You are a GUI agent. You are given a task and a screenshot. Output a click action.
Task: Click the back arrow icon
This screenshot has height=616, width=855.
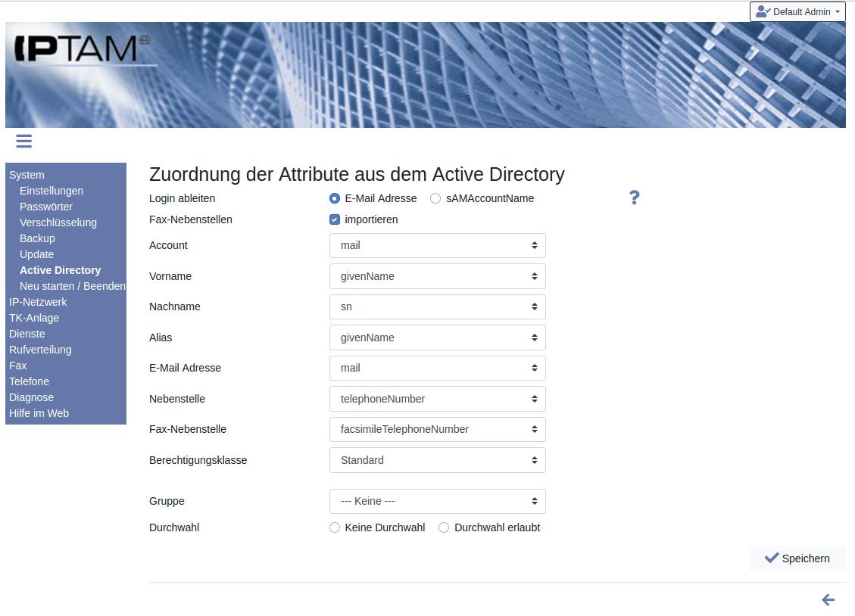coord(828,600)
